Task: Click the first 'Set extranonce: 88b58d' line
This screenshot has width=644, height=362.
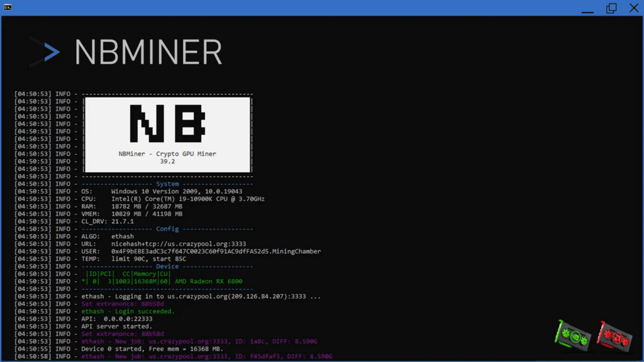Action: click(123, 304)
